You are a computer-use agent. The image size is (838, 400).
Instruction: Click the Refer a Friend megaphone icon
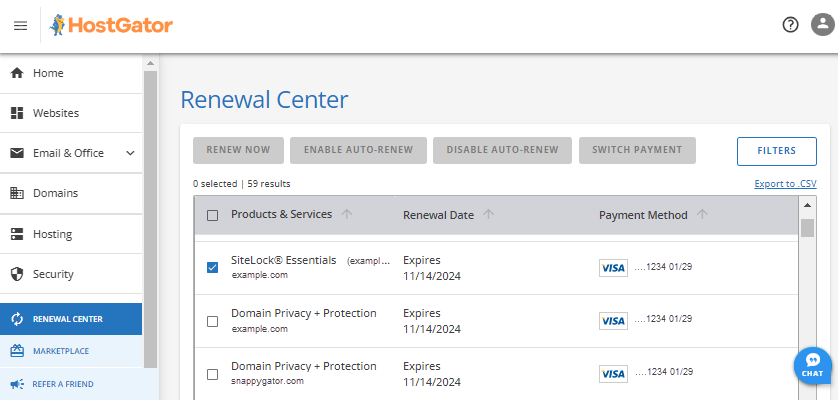[17, 384]
